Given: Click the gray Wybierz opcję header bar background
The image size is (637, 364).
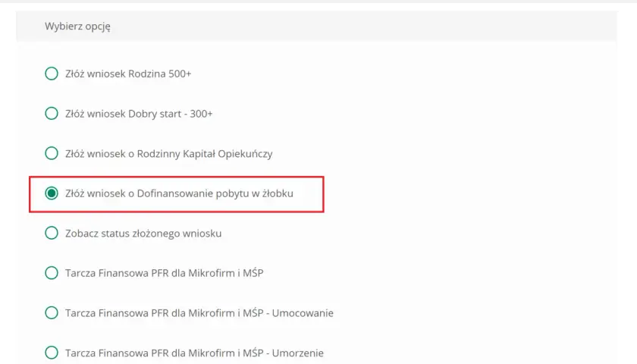Looking at the screenshot, I should (x=316, y=26).
